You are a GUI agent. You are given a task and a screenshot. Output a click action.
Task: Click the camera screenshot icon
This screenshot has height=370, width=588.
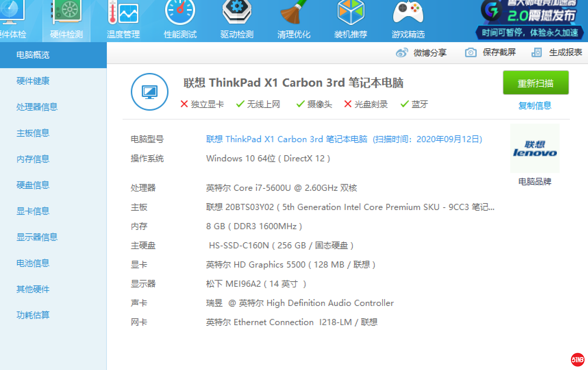[471, 52]
